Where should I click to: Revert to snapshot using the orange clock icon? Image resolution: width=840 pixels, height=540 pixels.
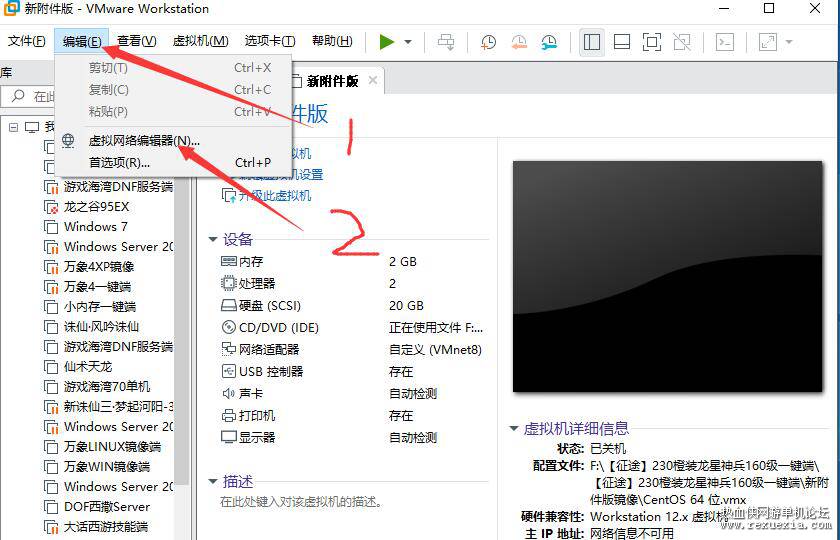(x=519, y=42)
